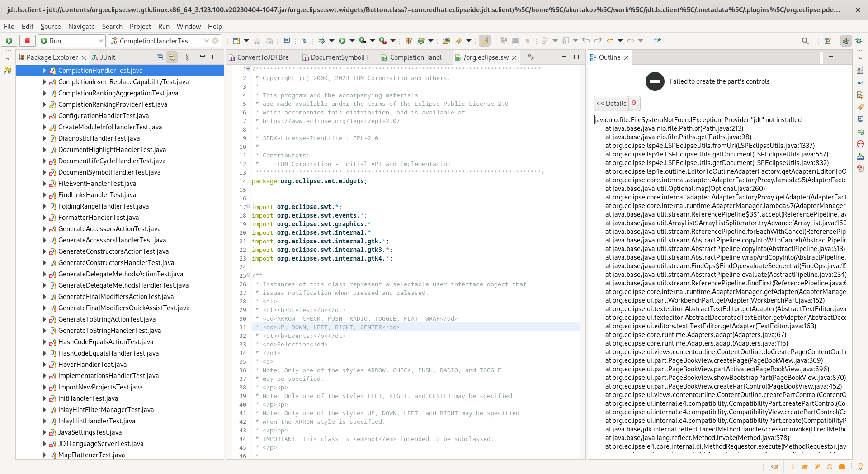This screenshot has width=868, height=474.
Task: Open the Package Explorer view menu
Action: pos(188,57)
